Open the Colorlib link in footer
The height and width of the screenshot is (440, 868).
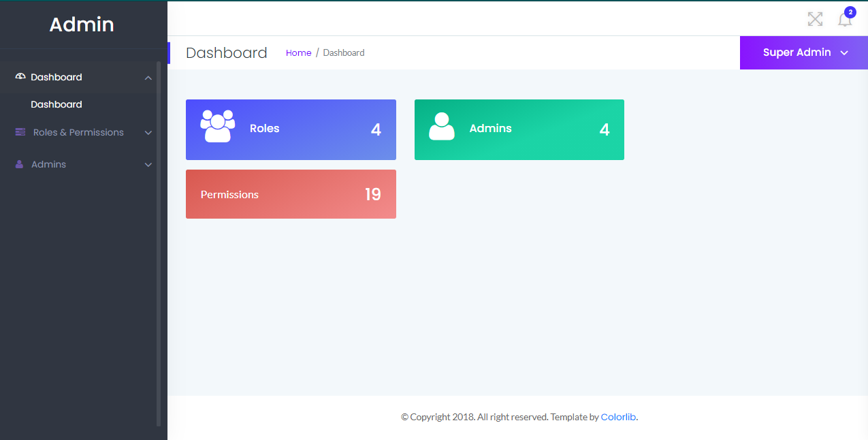tap(618, 417)
